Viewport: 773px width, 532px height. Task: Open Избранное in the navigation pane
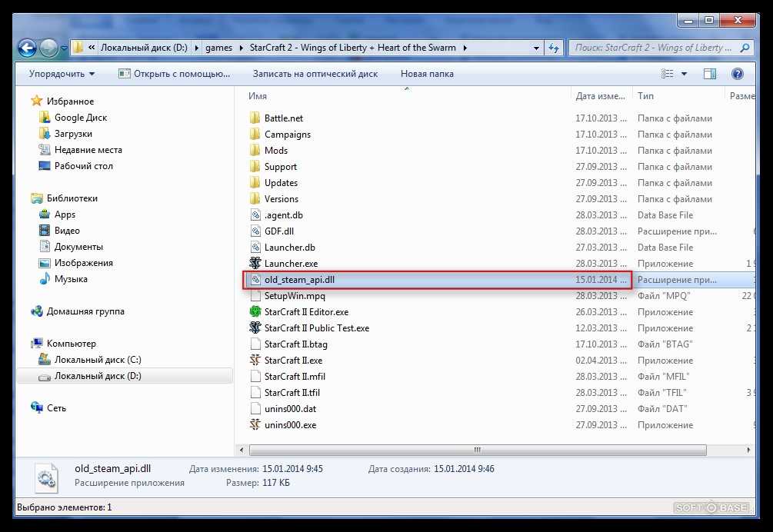70,101
